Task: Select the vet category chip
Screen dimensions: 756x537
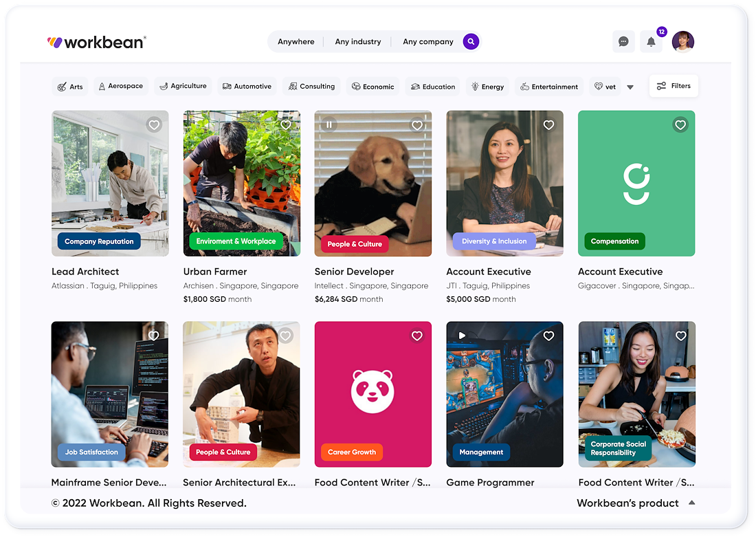Action: point(605,87)
